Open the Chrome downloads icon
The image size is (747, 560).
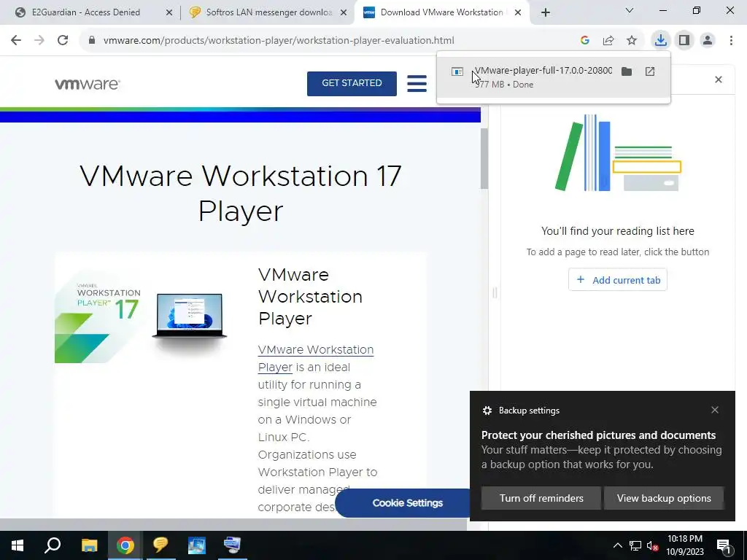pyautogui.click(x=661, y=41)
